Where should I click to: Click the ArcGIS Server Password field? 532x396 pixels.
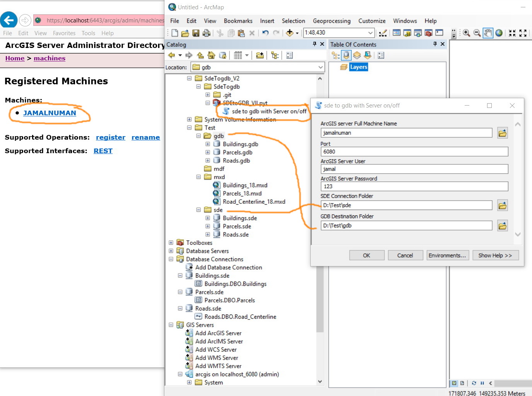(x=414, y=186)
